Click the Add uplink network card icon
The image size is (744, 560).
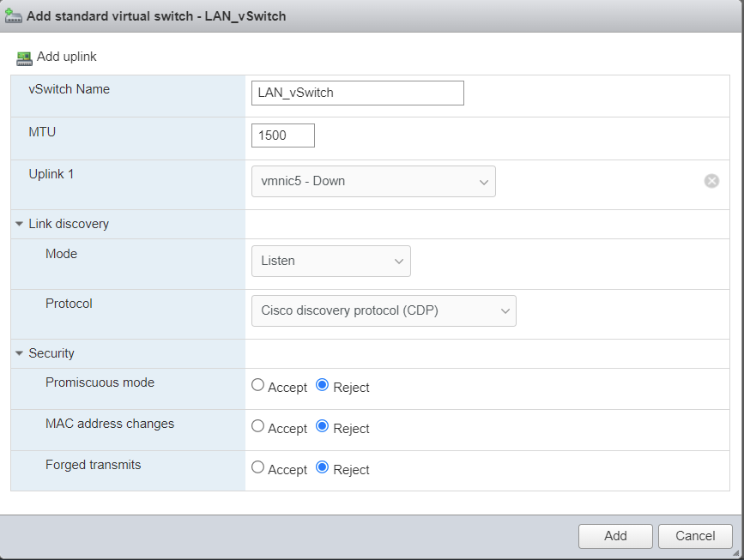pyautogui.click(x=23, y=57)
